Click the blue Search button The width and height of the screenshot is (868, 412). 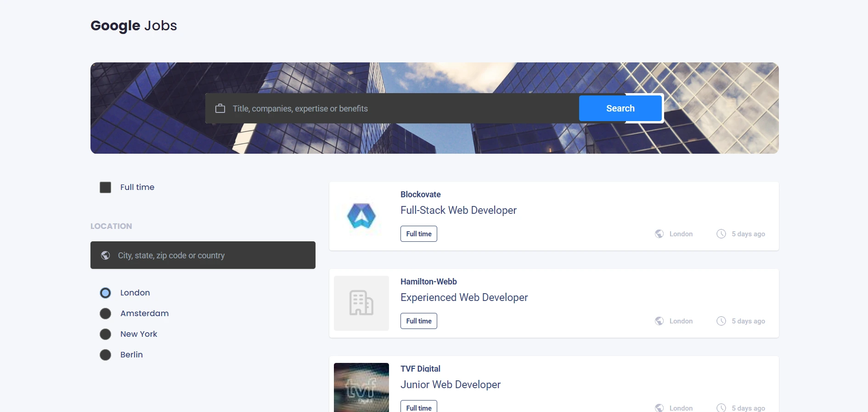[620, 108]
